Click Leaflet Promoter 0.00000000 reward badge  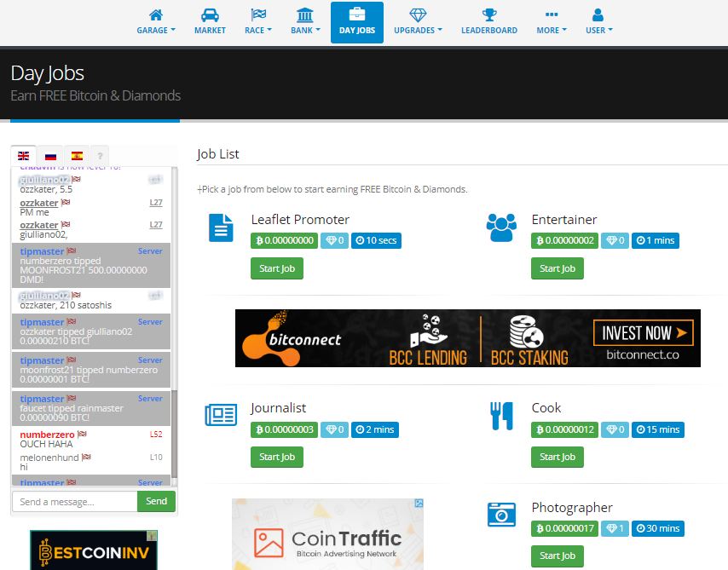(284, 240)
